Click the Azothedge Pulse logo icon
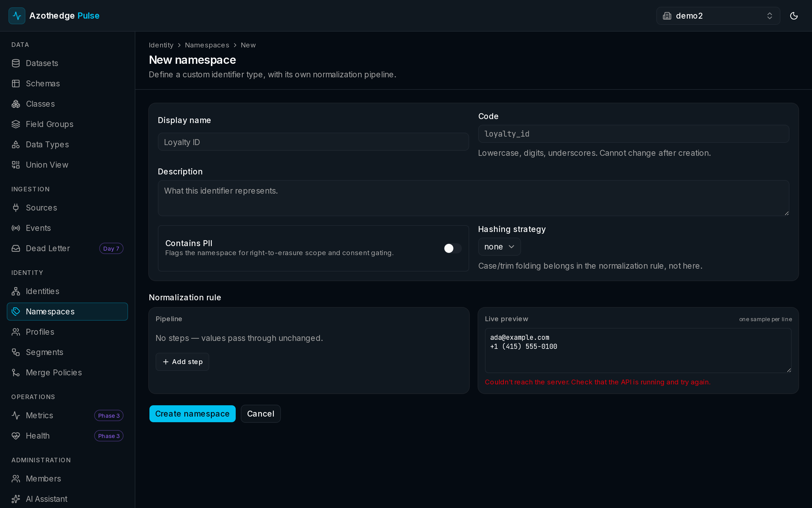Screen dimensions: 812x508 [x=17, y=16]
